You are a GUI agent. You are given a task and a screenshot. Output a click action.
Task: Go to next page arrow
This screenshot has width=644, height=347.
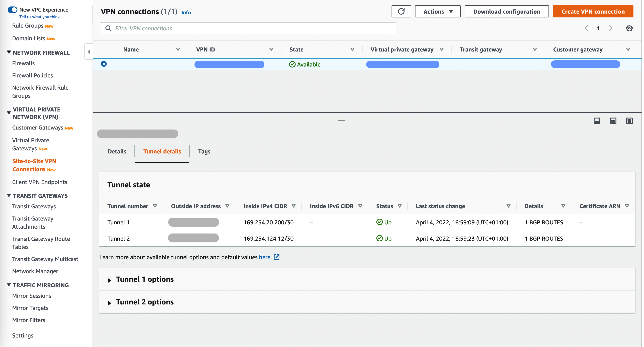coord(611,28)
